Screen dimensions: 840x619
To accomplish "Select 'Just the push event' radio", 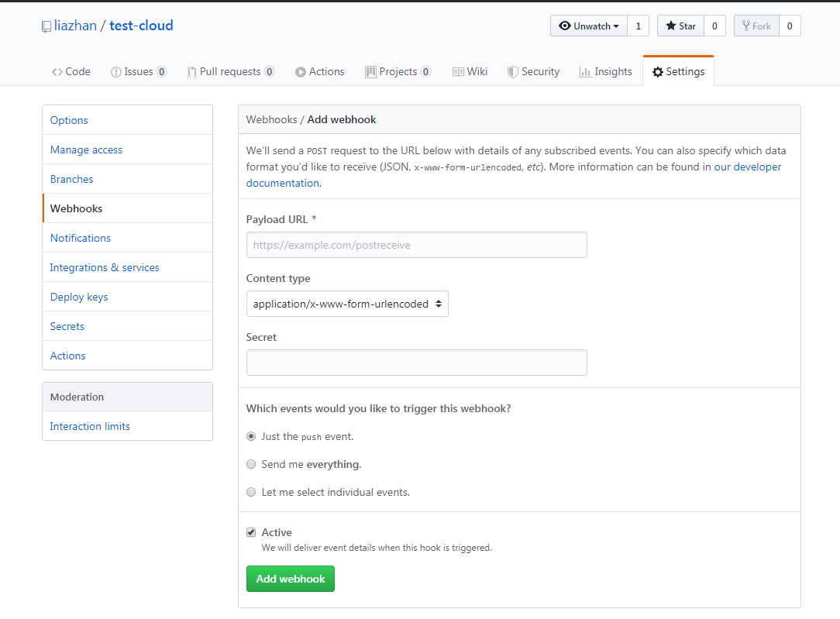I will pyautogui.click(x=251, y=436).
